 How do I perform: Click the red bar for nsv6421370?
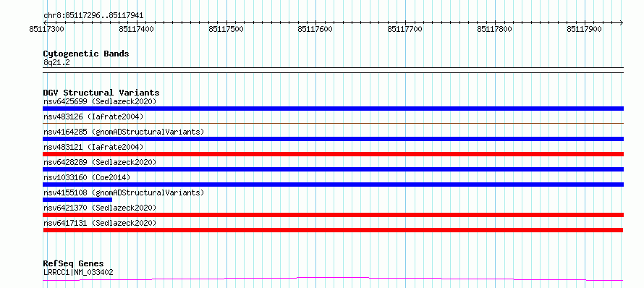pos(333,215)
